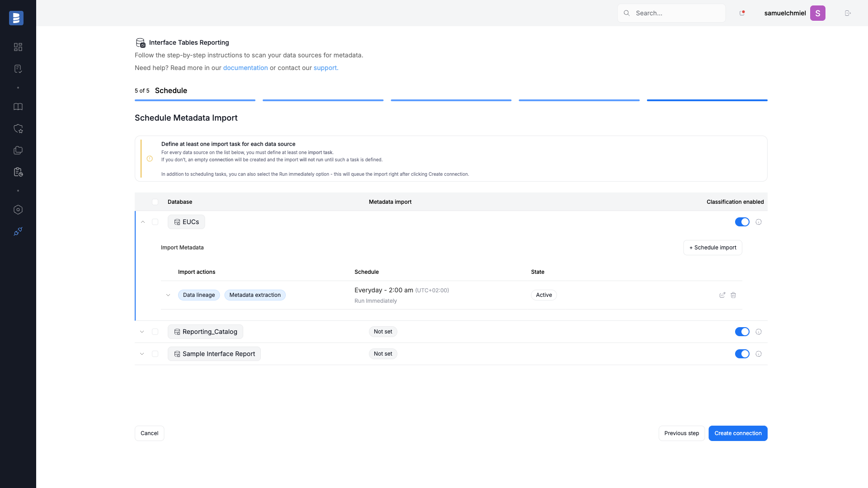
Task: Click the search magnifier icon
Action: coord(627,13)
